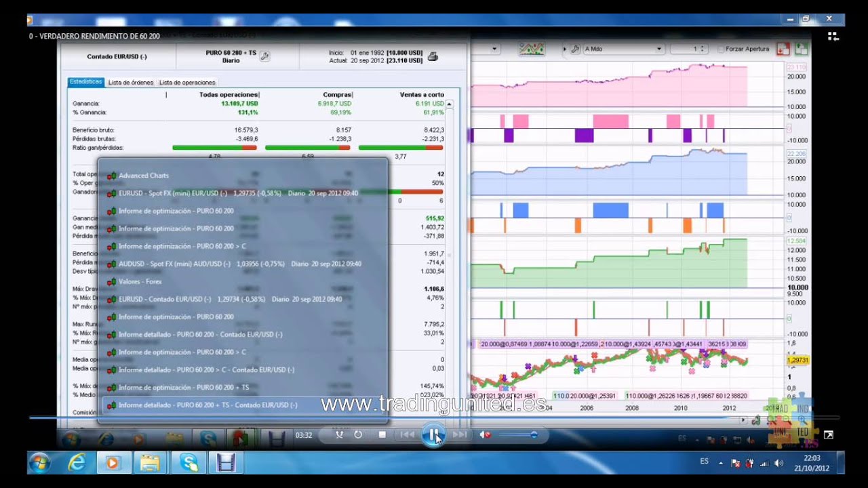Select EURUSD Spot FX (mini) window entry
The width and height of the screenshot is (868, 488).
click(244, 193)
